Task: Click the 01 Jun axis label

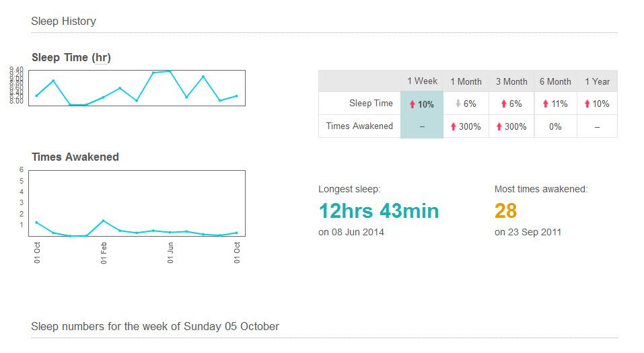Action: pos(170,252)
